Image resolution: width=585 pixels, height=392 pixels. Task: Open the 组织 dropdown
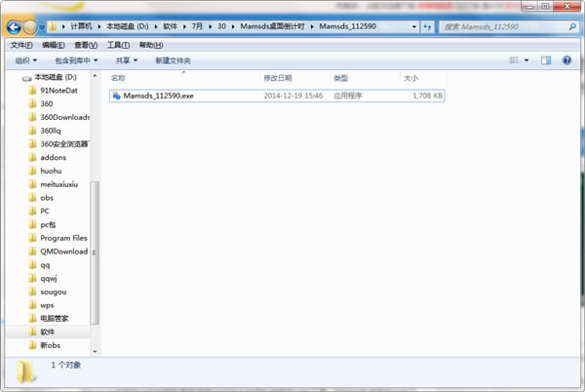tap(25, 60)
